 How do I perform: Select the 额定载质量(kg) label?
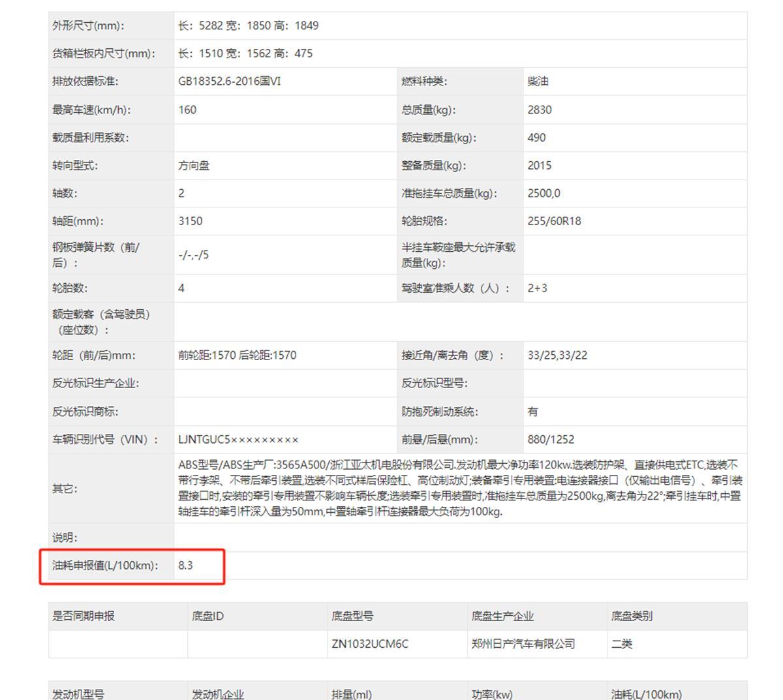point(438,138)
